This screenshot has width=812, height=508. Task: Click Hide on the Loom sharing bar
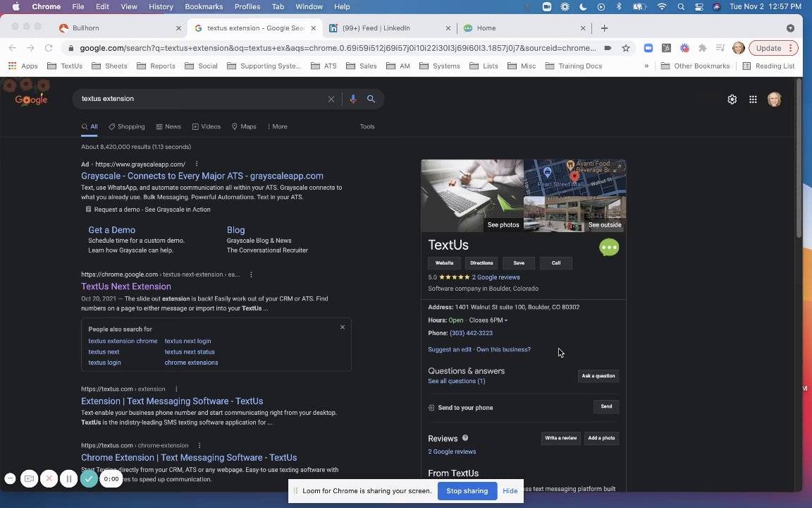click(x=510, y=491)
